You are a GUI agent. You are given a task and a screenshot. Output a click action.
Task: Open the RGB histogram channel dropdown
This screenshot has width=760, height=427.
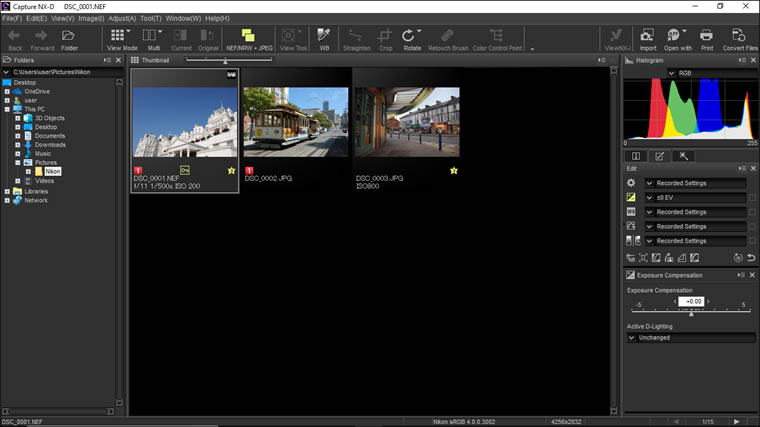click(712, 73)
